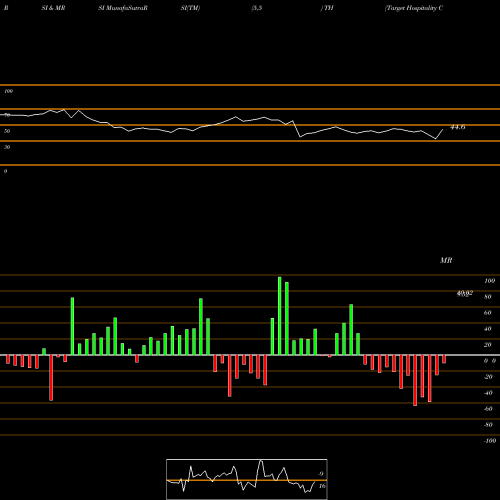Click the end point of the RSI line
500x500 pixels.
pyautogui.click(x=443, y=129)
